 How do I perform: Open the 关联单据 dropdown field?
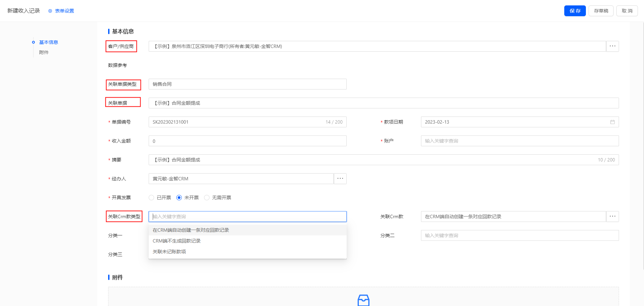coord(383,103)
